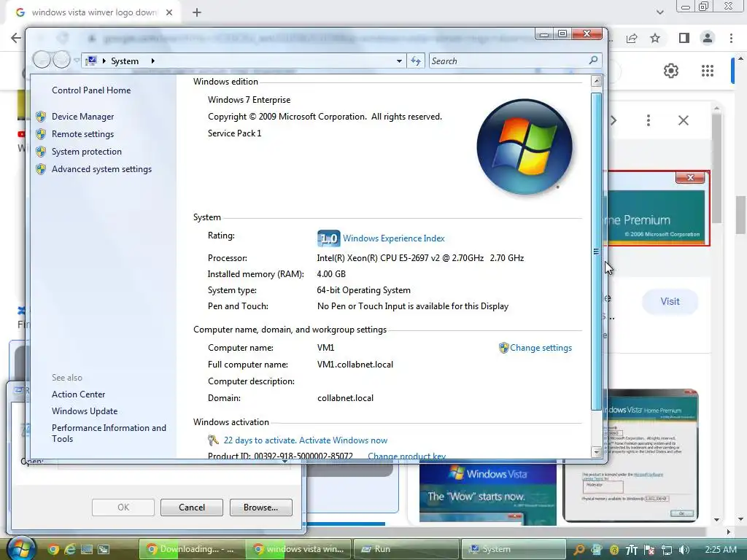747x560 pixels.
Task: Open Performance Information and Tools
Action: pos(109,433)
